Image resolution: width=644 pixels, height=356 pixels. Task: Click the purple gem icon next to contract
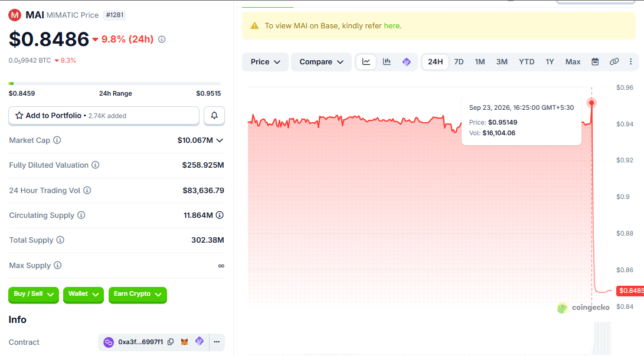pos(199,341)
